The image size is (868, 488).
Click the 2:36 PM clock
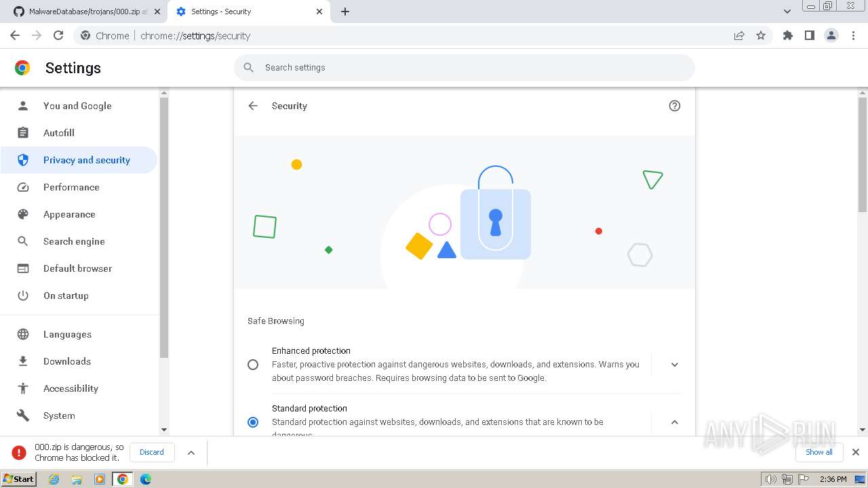coord(833,479)
